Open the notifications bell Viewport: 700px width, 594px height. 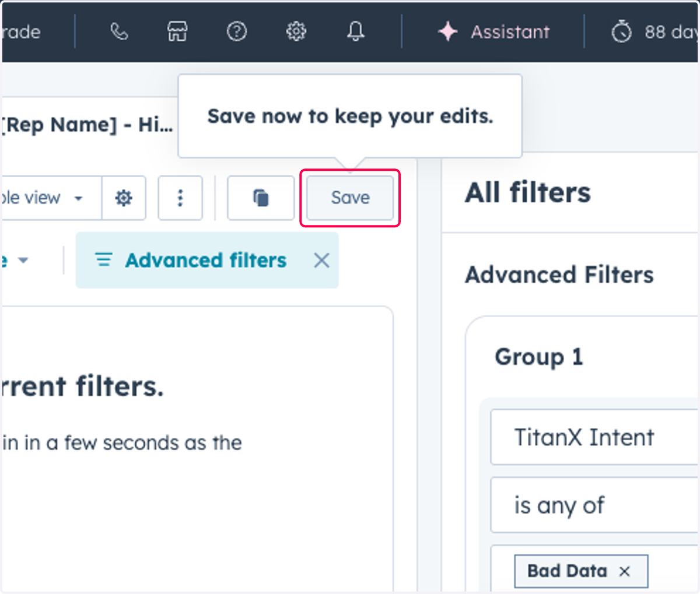(x=356, y=31)
